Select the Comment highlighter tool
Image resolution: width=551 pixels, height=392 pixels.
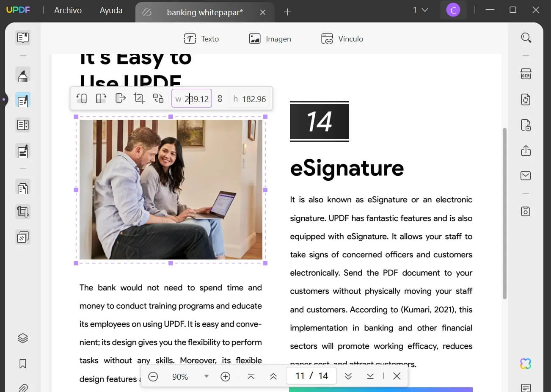point(23,75)
